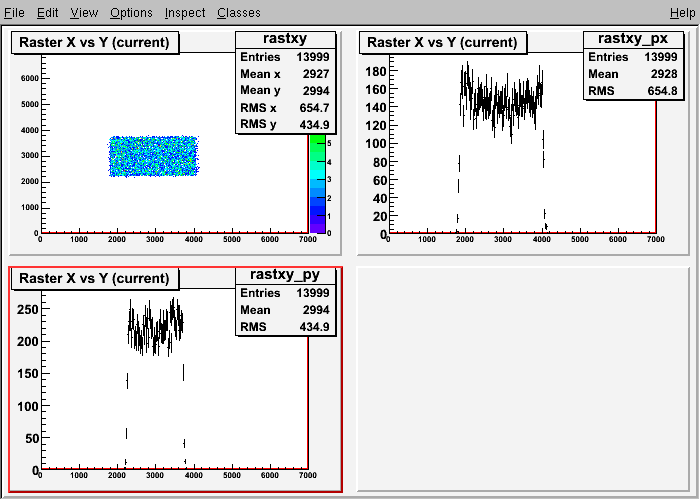This screenshot has height=500, width=700.
Task: Open the Inspect menu
Action: click(185, 12)
